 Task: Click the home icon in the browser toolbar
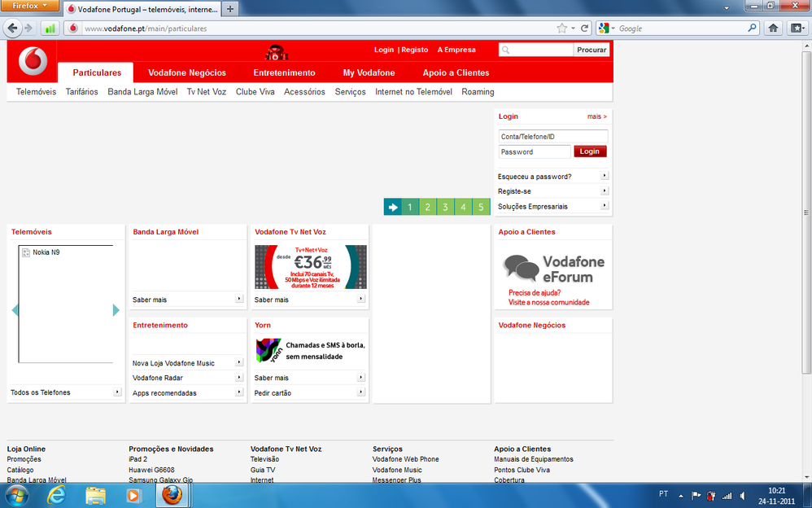(x=772, y=27)
